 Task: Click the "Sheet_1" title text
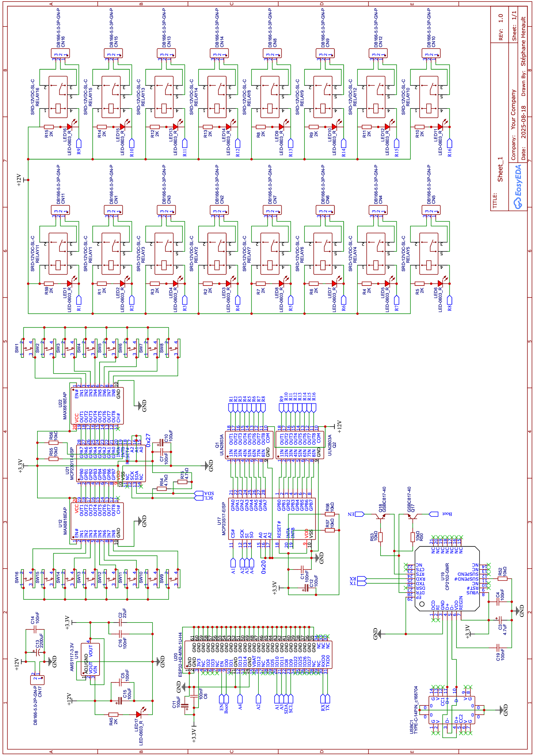[500, 169]
